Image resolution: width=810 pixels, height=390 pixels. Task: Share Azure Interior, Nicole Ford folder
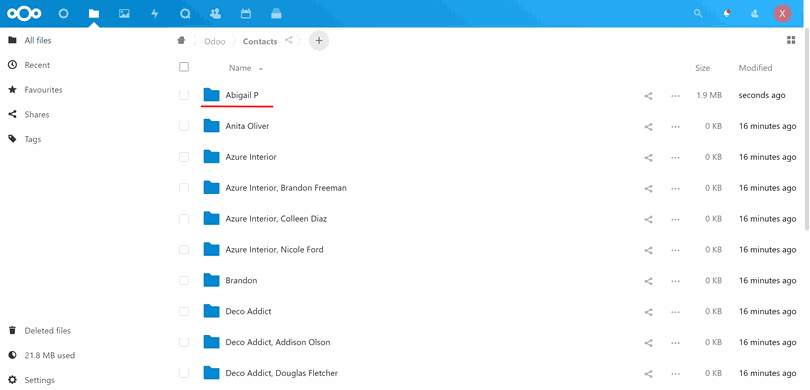[648, 250]
